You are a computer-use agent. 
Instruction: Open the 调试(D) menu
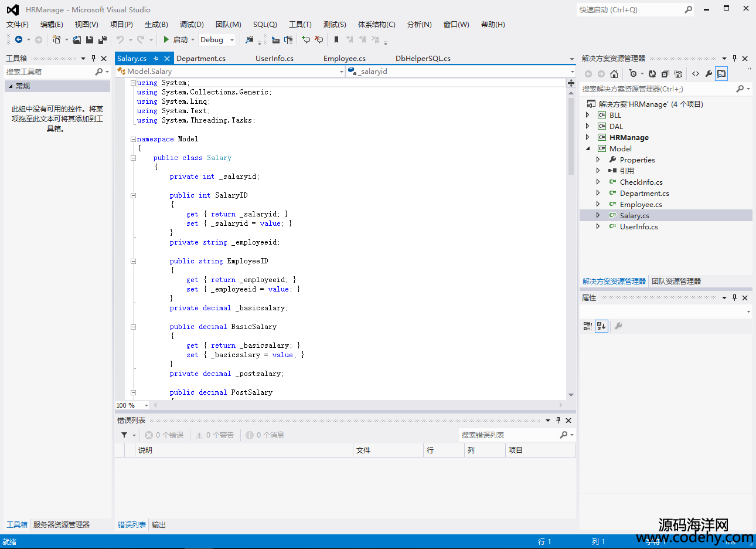(192, 25)
